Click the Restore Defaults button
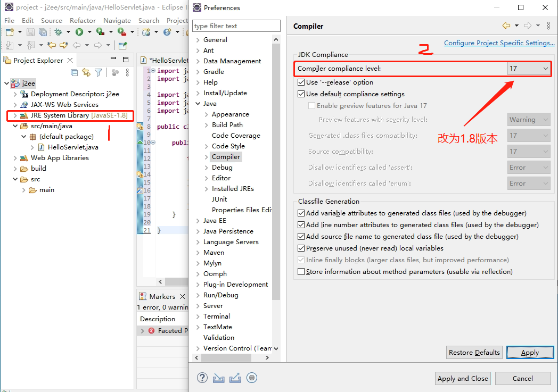The image size is (558, 392). click(x=474, y=353)
